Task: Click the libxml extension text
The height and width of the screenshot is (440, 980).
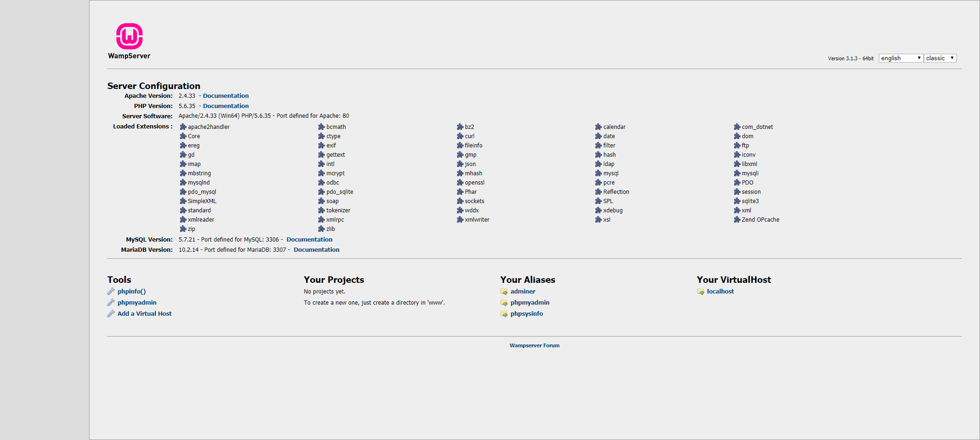Action: [x=749, y=164]
